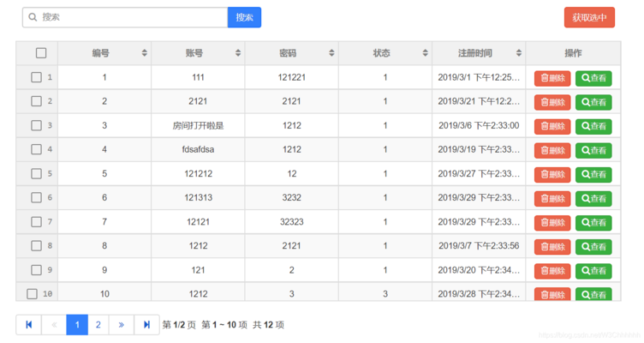The width and height of the screenshot is (644, 343).
Task: Jump to last page with skip-forward icon
Action: point(146,324)
